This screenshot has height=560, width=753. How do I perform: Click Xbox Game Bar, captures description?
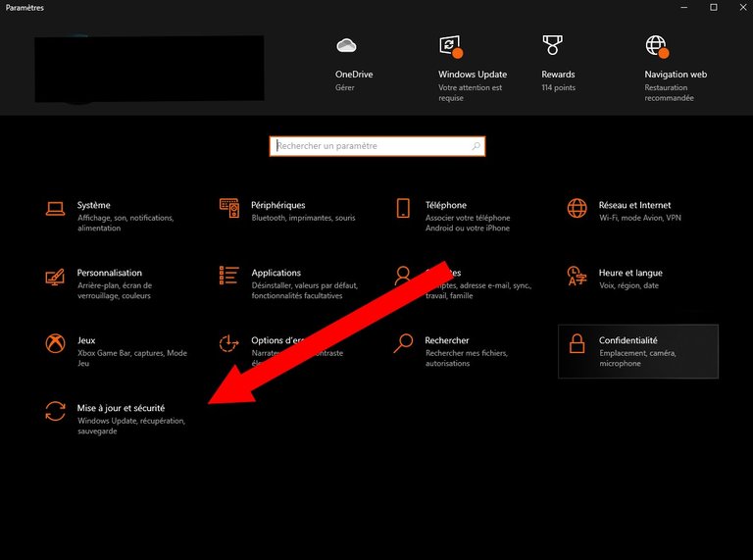tap(132, 358)
